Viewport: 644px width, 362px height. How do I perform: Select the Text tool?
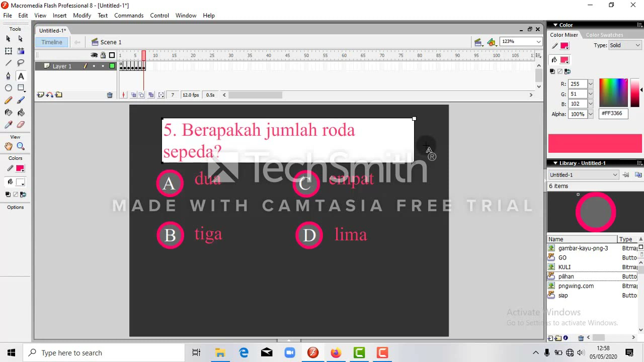(x=21, y=76)
